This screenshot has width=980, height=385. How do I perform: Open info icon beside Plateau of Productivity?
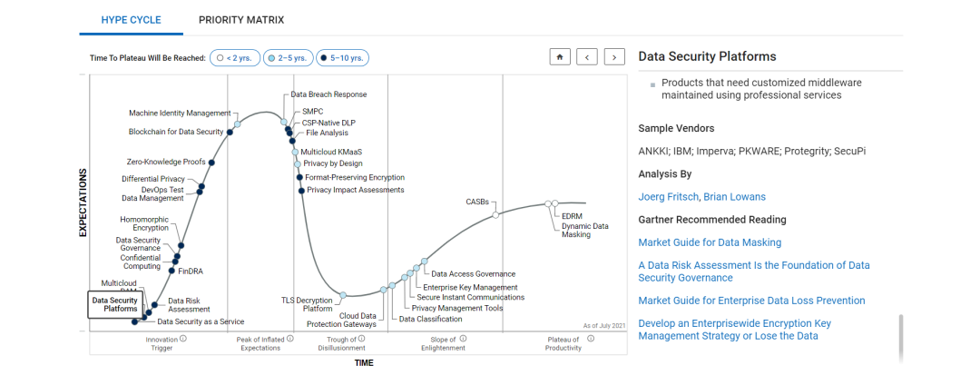coord(590,338)
